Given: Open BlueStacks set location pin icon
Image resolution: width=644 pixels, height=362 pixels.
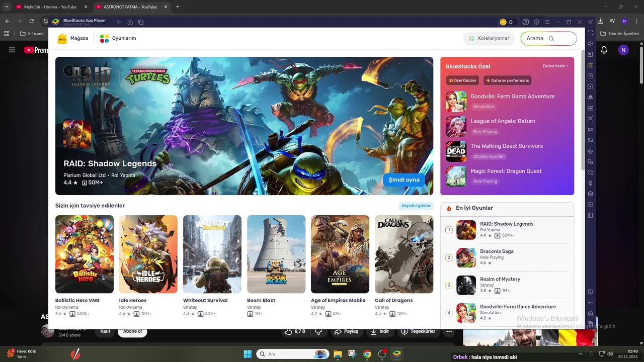Looking at the screenshot, I should pos(590,183).
